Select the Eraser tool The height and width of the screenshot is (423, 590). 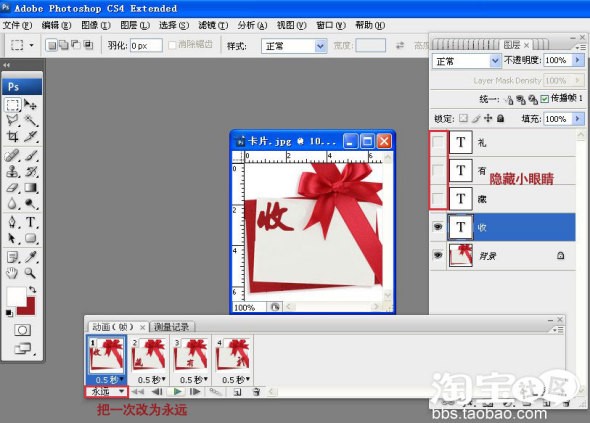(x=12, y=188)
